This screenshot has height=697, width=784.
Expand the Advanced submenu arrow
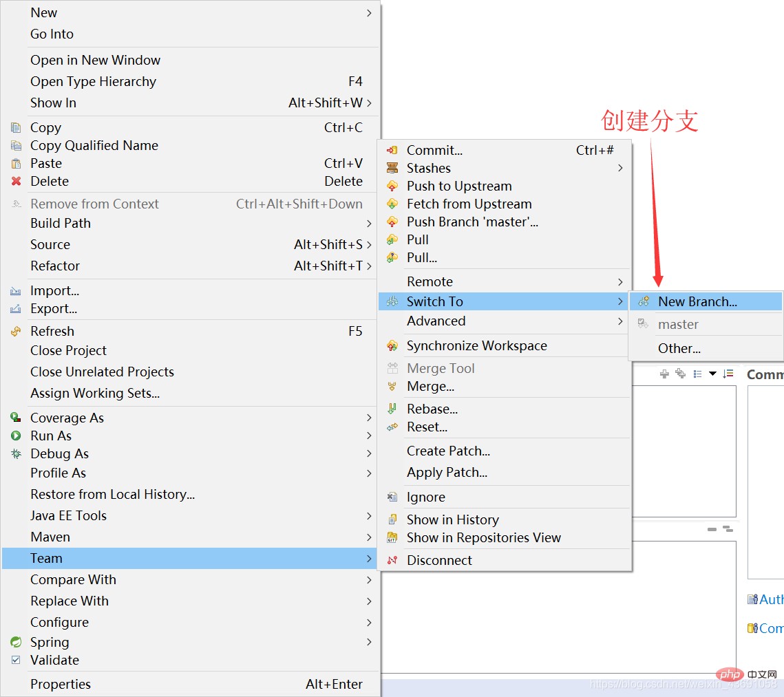pyautogui.click(x=620, y=321)
